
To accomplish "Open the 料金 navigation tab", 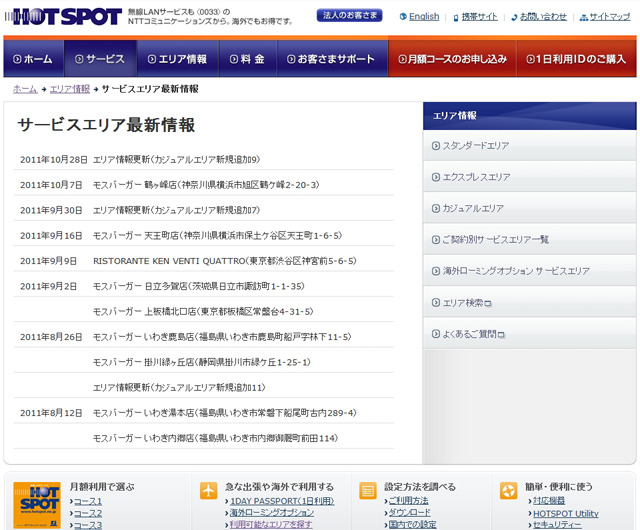I will [x=248, y=59].
